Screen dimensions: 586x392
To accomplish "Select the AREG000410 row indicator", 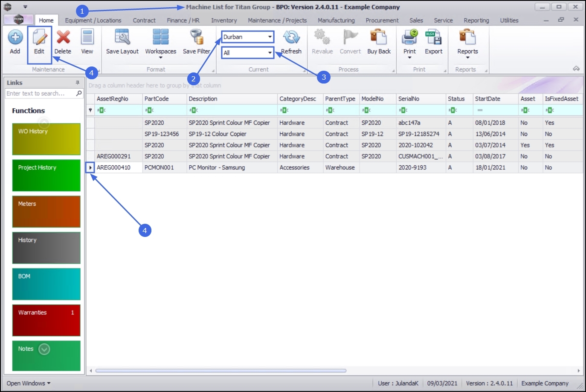I will pyautogui.click(x=90, y=167).
